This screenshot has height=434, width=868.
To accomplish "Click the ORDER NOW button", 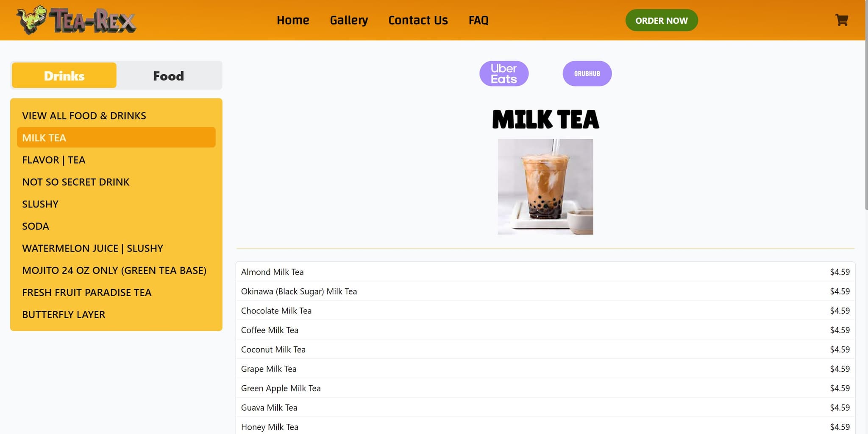I will [662, 20].
